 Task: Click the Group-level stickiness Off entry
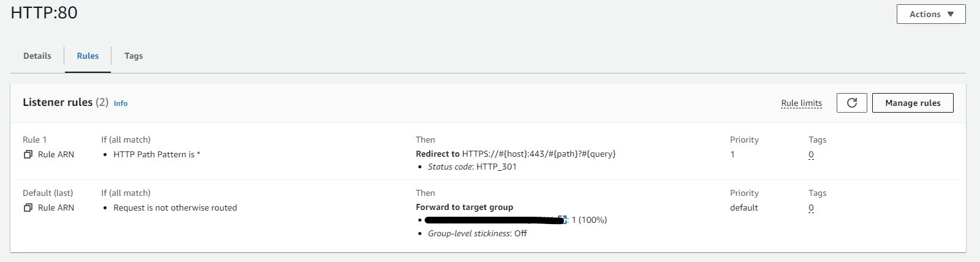477,233
